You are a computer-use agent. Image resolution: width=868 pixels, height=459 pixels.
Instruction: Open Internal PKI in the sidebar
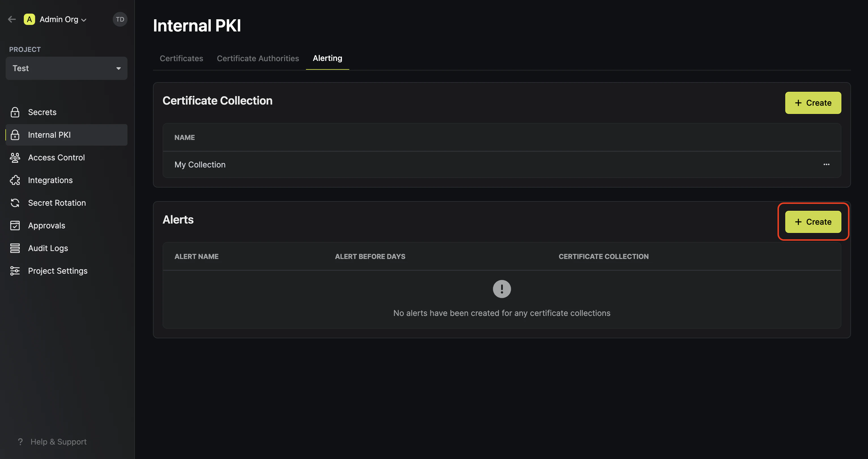point(66,135)
